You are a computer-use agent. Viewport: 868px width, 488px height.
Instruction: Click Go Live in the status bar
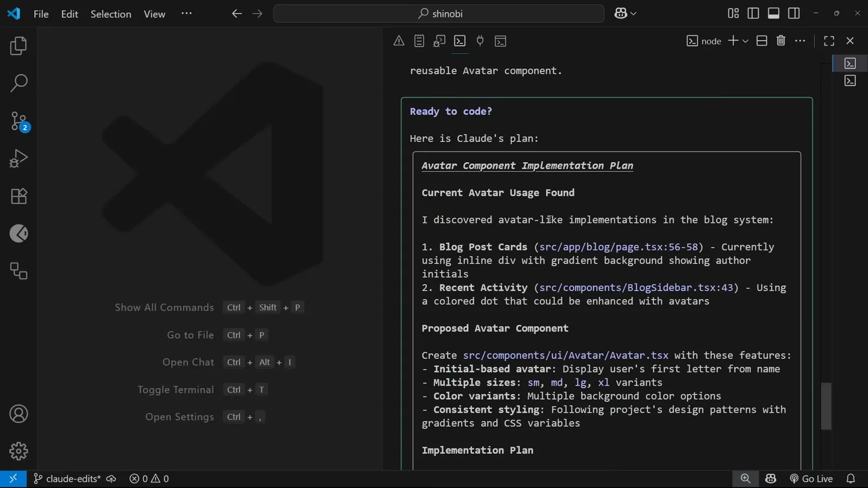click(811, 479)
